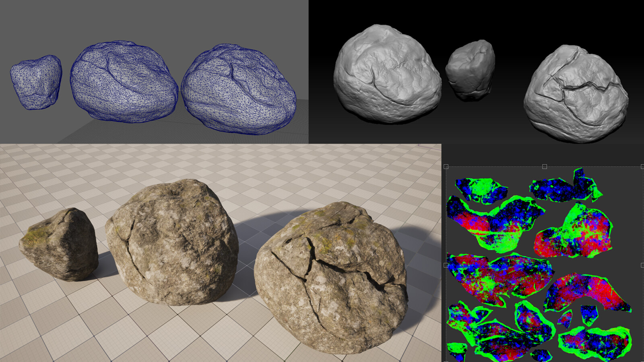Screen dimensions: 644x362
Task: Select the large grey sculpted rock on the left
Action: pos(387,74)
